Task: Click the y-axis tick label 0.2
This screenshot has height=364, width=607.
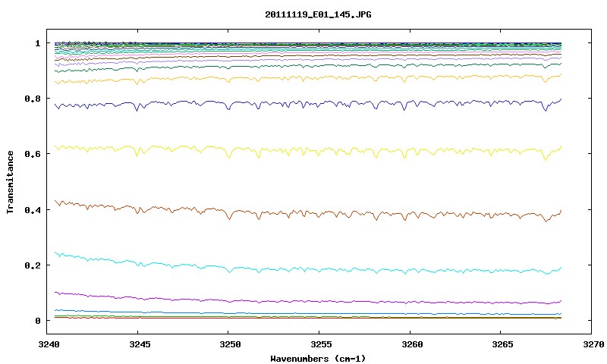Action: tap(33, 265)
